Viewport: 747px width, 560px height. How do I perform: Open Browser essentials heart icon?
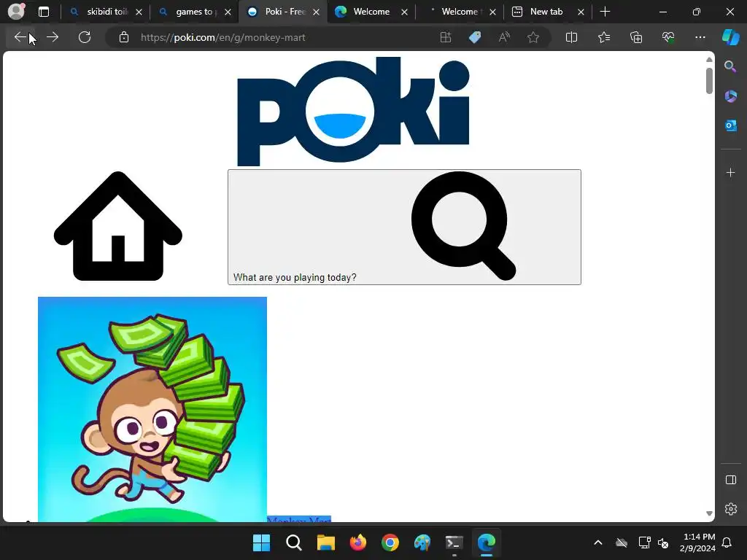click(x=668, y=37)
